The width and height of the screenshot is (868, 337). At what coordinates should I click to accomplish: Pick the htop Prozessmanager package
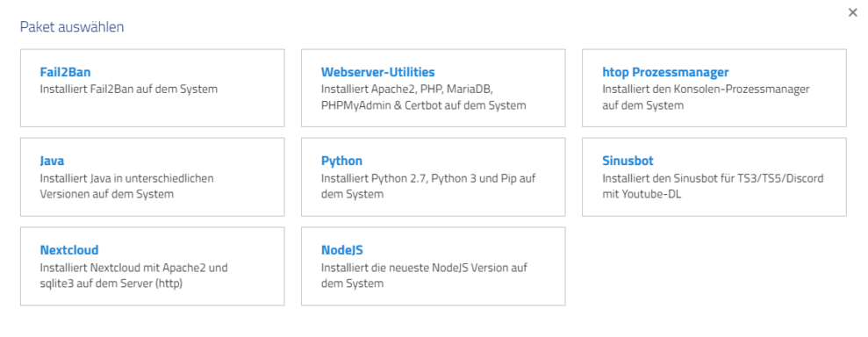coord(714,88)
